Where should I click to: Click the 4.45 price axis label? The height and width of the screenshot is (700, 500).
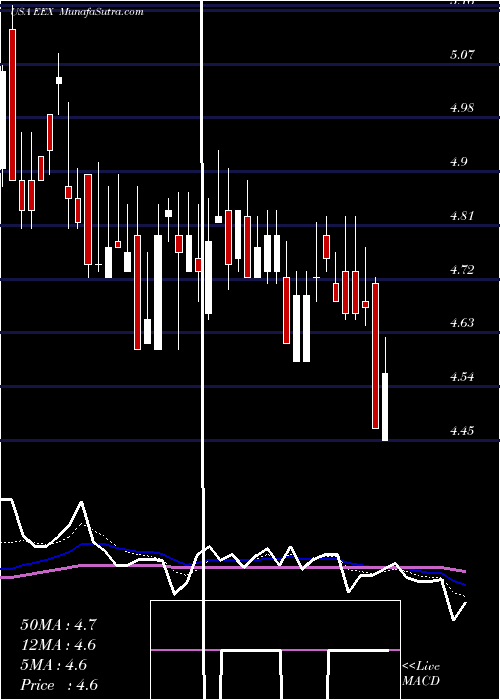[462, 431]
